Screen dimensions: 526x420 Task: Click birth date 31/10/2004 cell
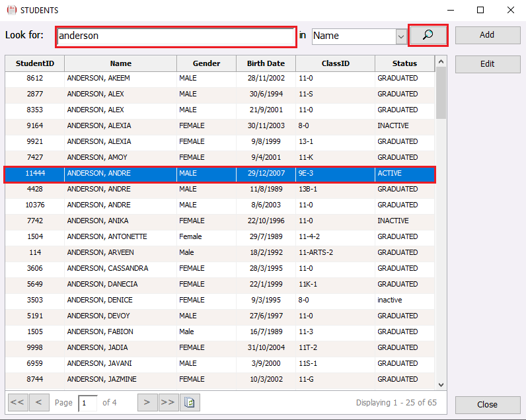point(266,347)
